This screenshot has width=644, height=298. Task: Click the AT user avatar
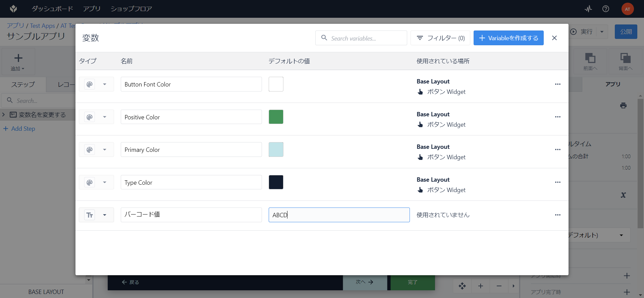[628, 9]
